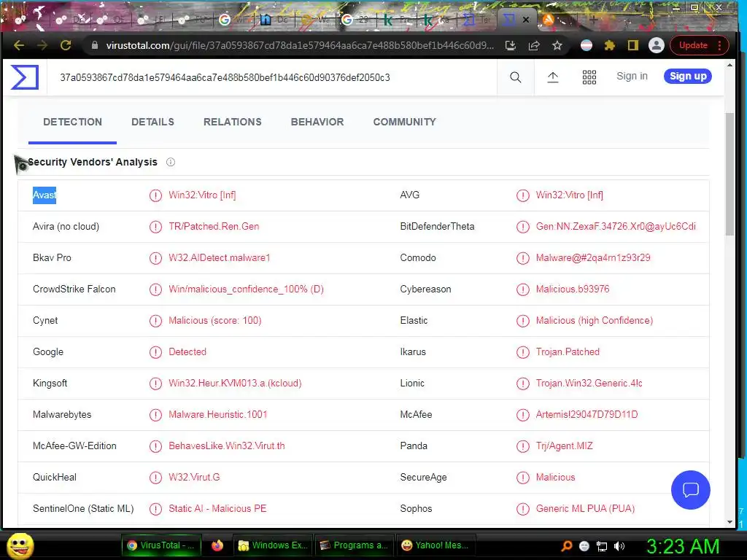
Task: Click BehavesLike.Win32.Virut.th result
Action: tap(227, 446)
